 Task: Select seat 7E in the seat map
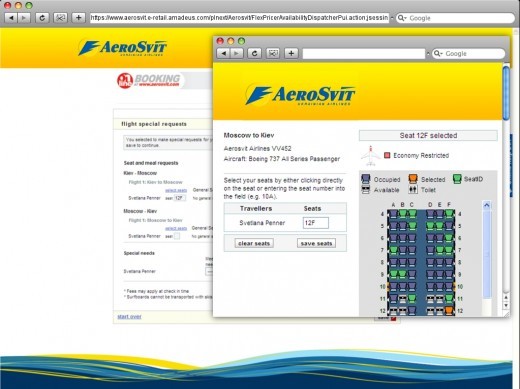pyautogui.click(x=440, y=250)
